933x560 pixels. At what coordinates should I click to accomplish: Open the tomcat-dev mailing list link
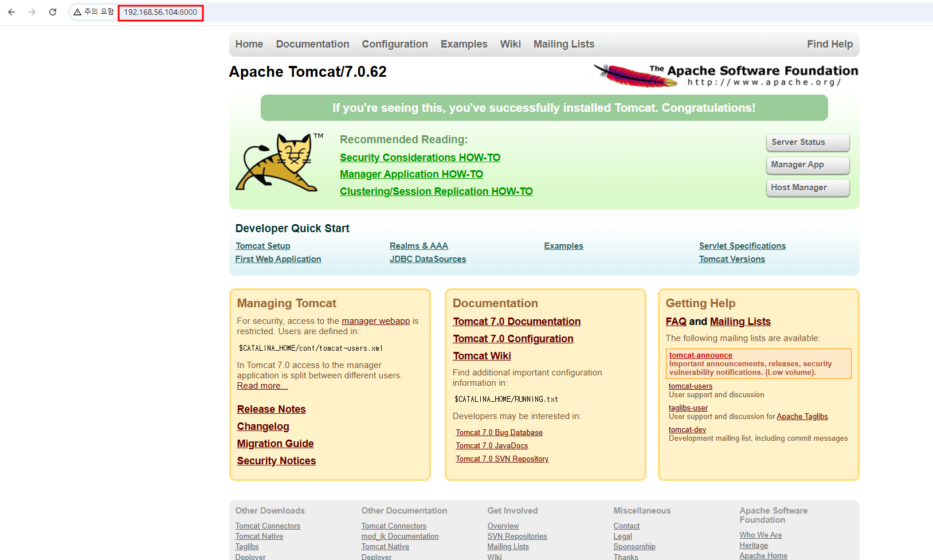688,430
